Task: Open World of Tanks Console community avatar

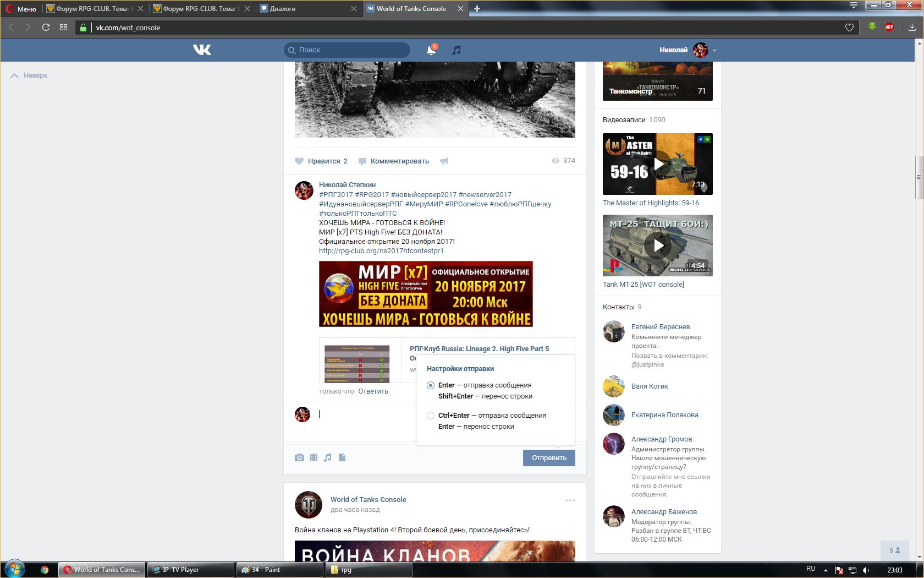Action: pos(309,505)
